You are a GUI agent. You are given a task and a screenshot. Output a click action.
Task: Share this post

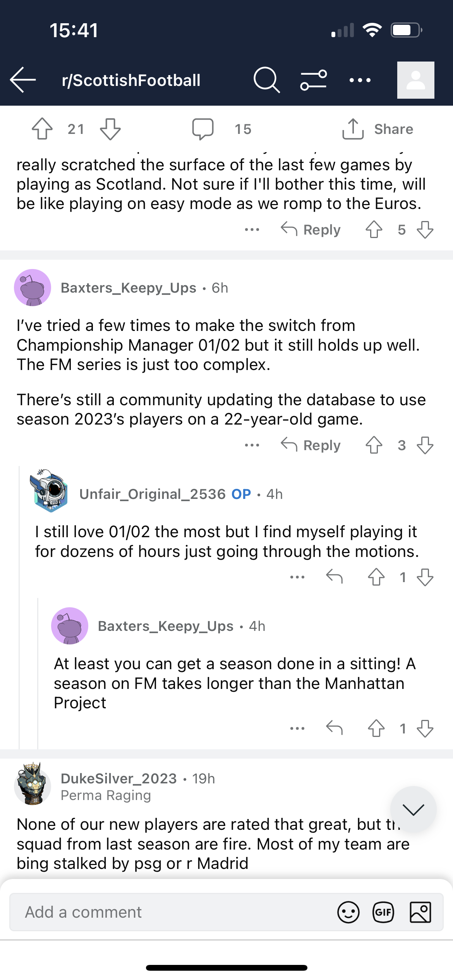click(x=377, y=129)
